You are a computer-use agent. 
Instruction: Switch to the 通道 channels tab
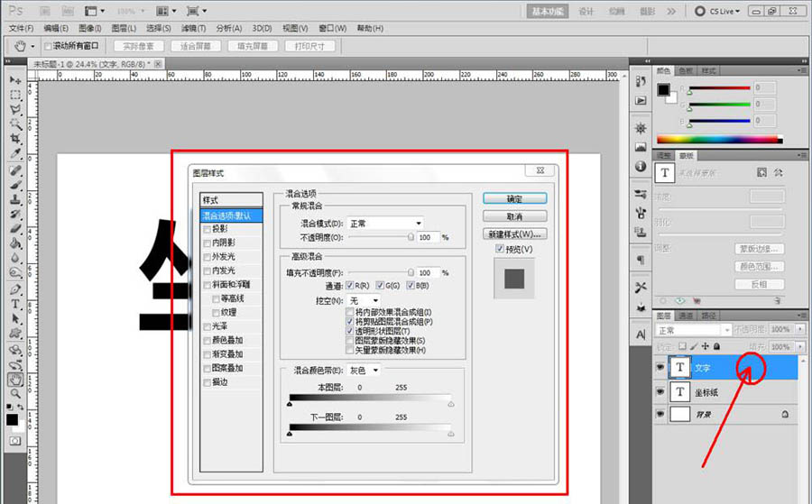pyautogui.click(x=686, y=316)
